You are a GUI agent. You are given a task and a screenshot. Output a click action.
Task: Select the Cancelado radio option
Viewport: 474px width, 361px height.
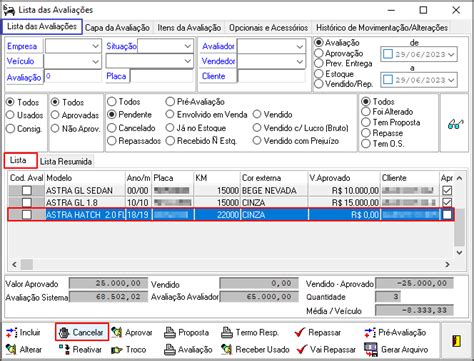(112, 128)
